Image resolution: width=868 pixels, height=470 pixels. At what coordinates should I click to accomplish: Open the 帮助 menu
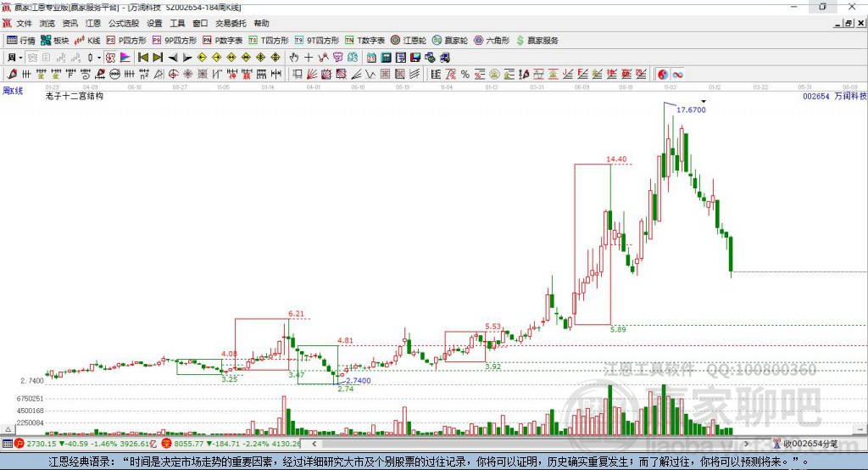coord(261,23)
